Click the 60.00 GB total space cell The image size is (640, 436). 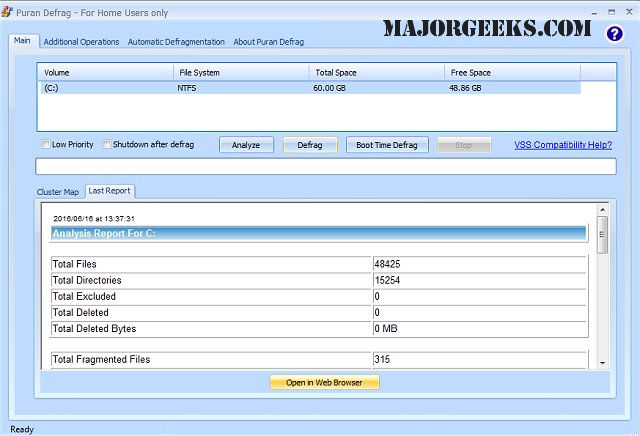[x=329, y=88]
